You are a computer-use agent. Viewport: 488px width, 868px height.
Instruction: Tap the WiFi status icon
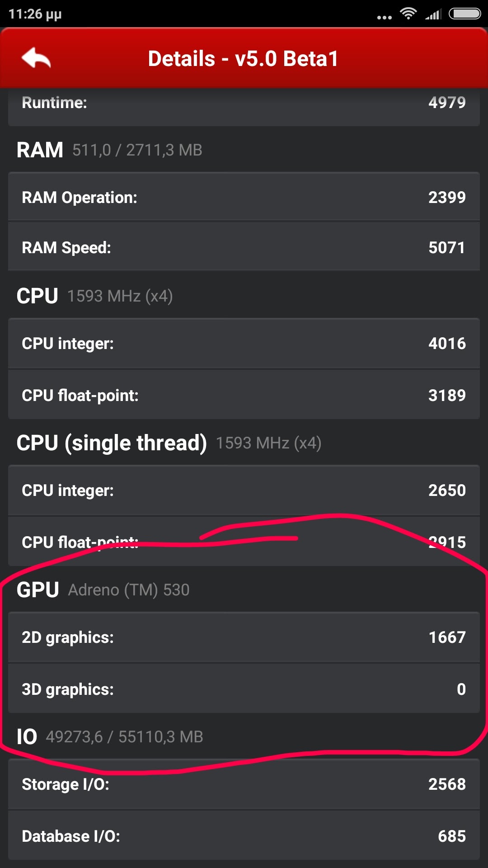point(408,14)
